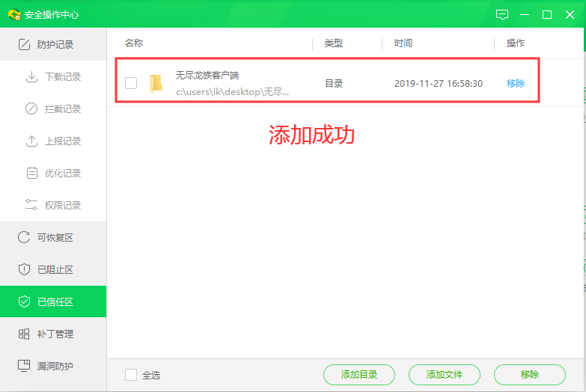Viewport: 586px width, 392px height.
Task: Select the 已信任区 tab
Action: 53,301
